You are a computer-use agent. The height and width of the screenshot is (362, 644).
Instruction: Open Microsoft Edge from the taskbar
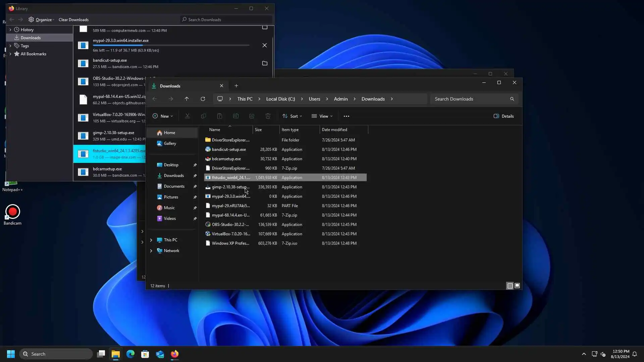pyautogui.click(x=130, y=354)
